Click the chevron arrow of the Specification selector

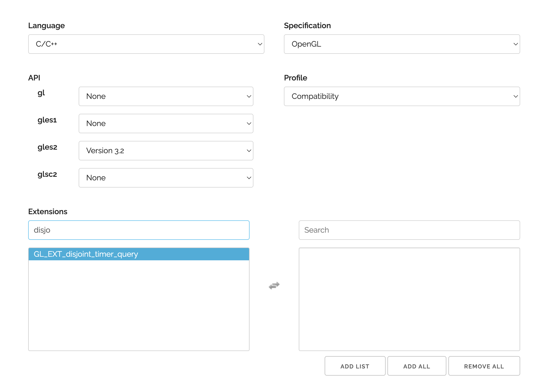tap(516, 44)
